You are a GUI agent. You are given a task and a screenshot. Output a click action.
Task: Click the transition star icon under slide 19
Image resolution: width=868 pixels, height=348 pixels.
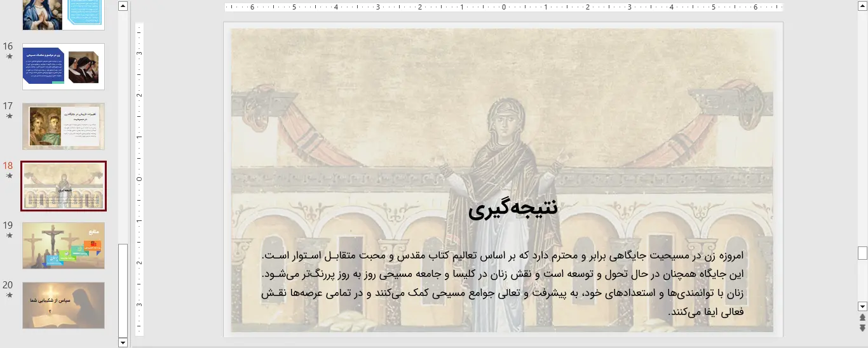9,236
